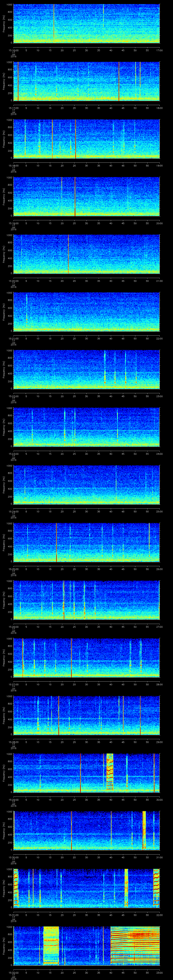This screenshot has height=980, width=173.
Task: Click the 15:32:00 time axis label
Action: click(x=13, y=973)
